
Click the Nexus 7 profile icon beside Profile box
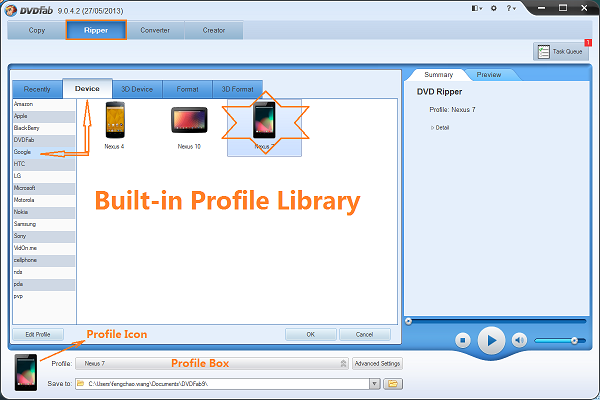click(x=26, y=372)
